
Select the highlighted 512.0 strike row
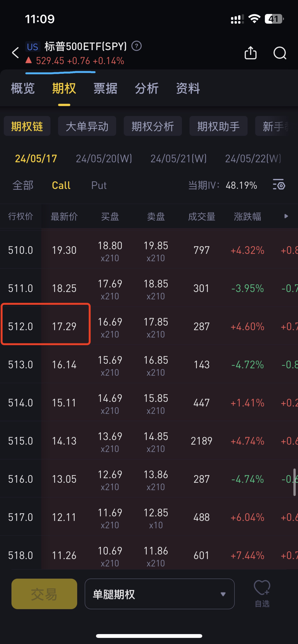pyautogui.click(x=46, y=326)
